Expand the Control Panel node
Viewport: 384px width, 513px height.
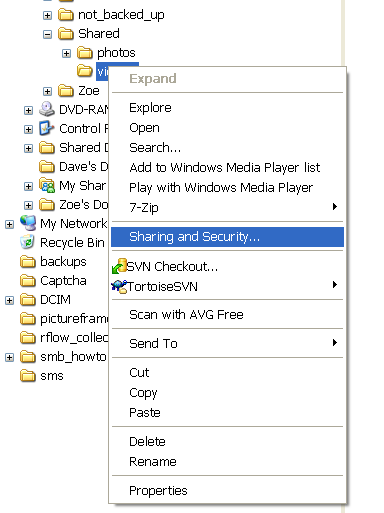click(x=28, y=129)
